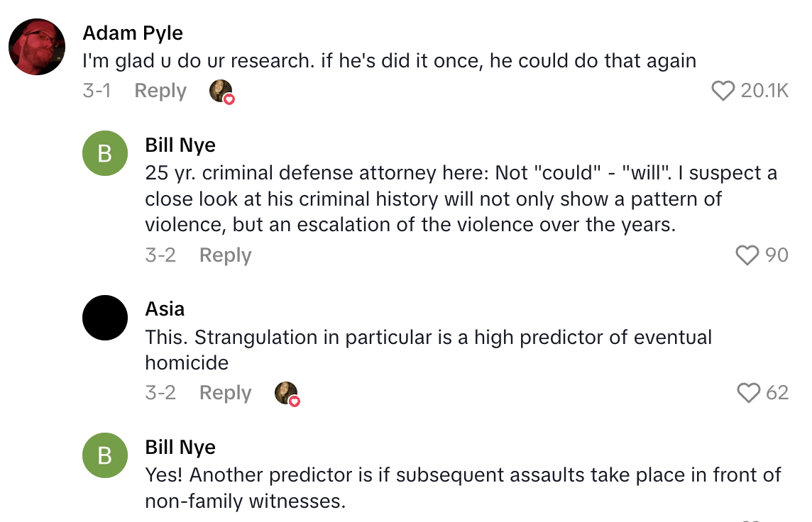Reply to Bill Nye's attorney comment
This screenshot has width=812, height=522.
click(x=225, y=255)
